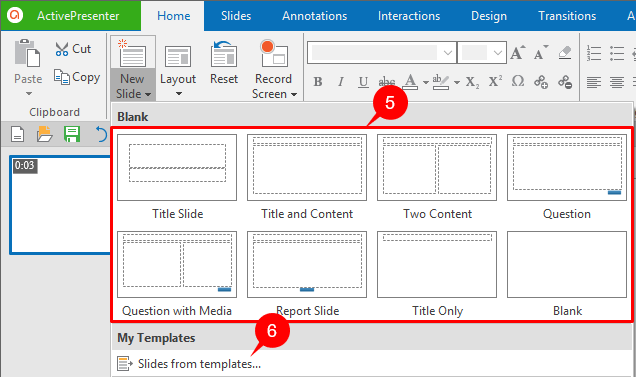Screen dimensions: 636x377
Task: Clear formatting with the eraser icon
Action: pos(565,53)
